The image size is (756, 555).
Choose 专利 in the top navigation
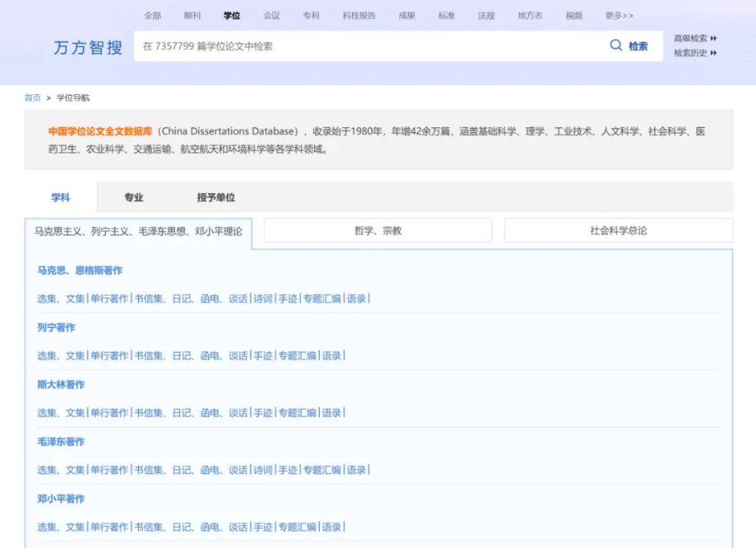(x=311, y=16)
